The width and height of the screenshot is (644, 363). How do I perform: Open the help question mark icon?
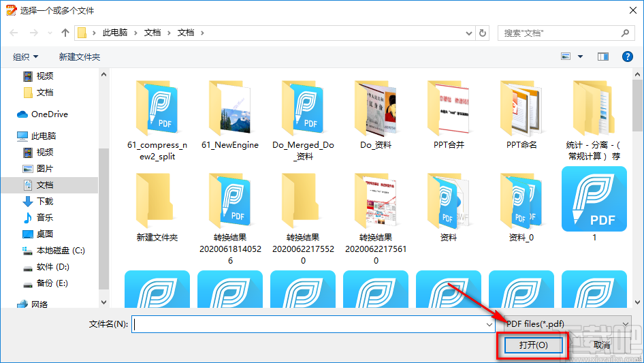(627, 57)
